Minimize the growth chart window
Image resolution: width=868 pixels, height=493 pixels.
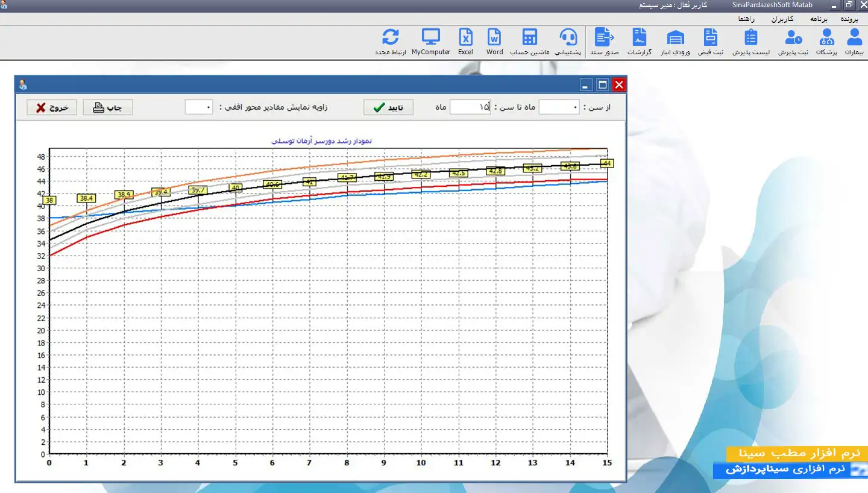[x=587, y=84]
